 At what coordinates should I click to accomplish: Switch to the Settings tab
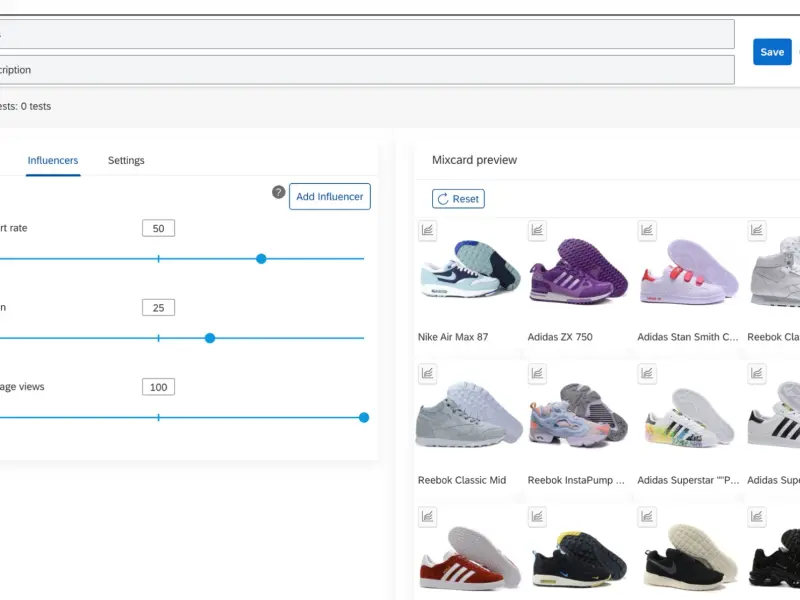(126, 160)
